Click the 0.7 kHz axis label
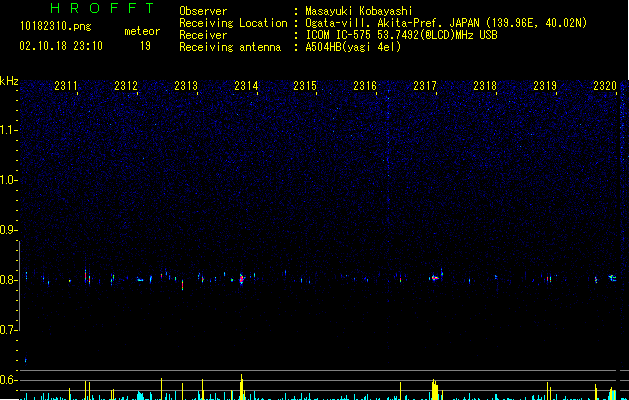Viewport: 629px width, 400px height. click(8, 330)
